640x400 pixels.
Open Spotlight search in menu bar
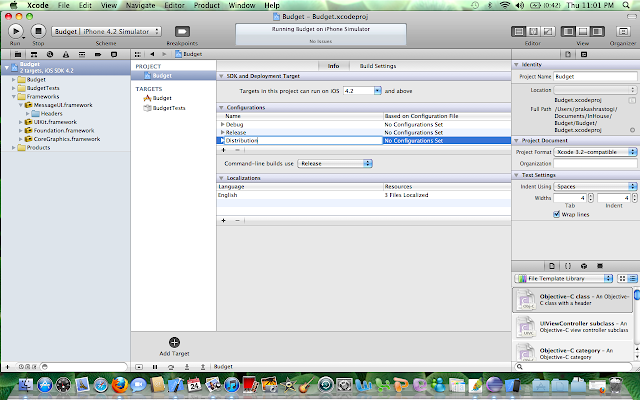click(x=626, y=5)
